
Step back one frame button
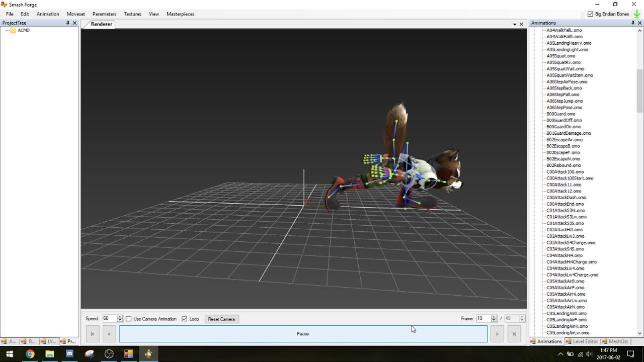(109, 334)
